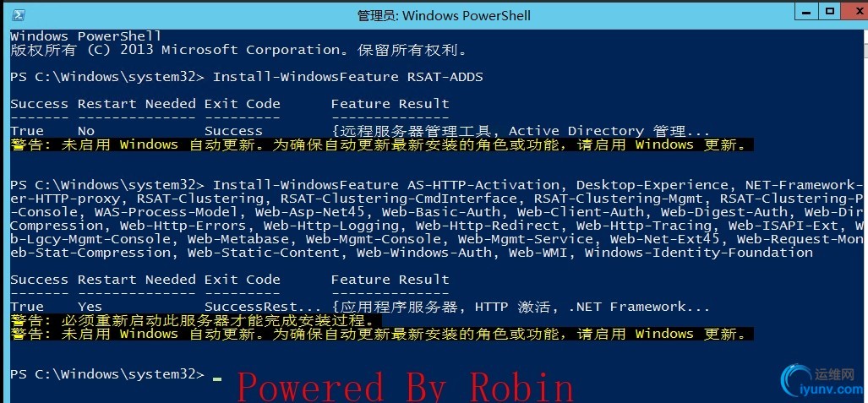
Task: Click the final 'PS C:\Windows\system32>' prompt
Action: [x=107, y=374]
